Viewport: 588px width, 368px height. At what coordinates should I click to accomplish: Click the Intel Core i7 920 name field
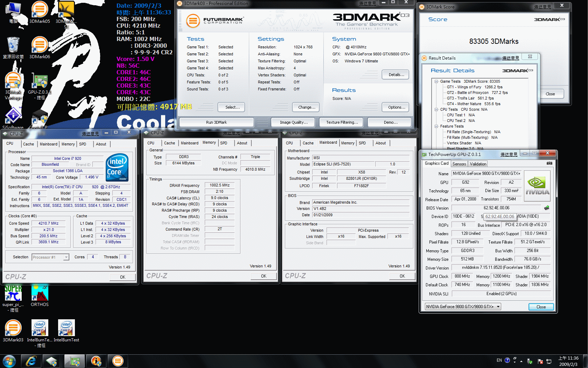click(x=68, y=158)
